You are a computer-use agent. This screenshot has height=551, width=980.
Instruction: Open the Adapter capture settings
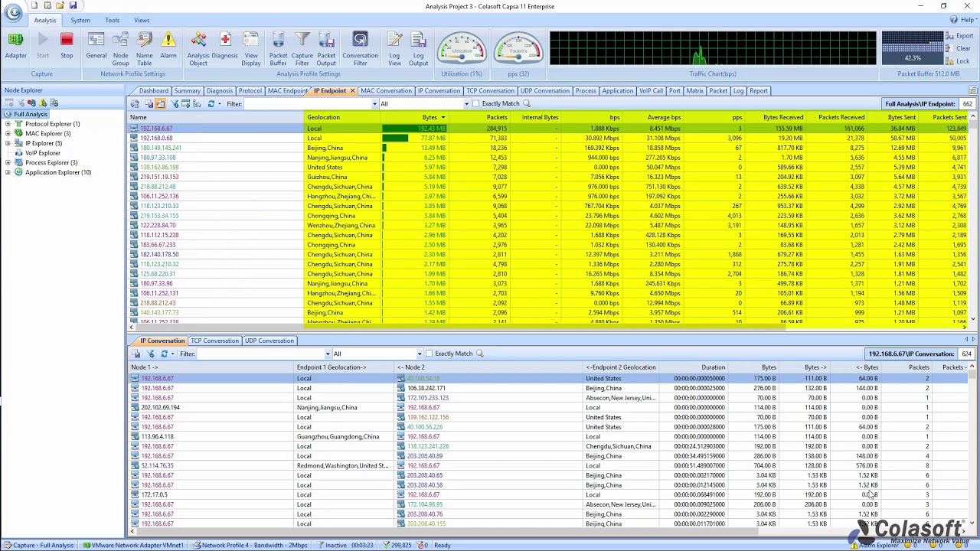point(15,45)
